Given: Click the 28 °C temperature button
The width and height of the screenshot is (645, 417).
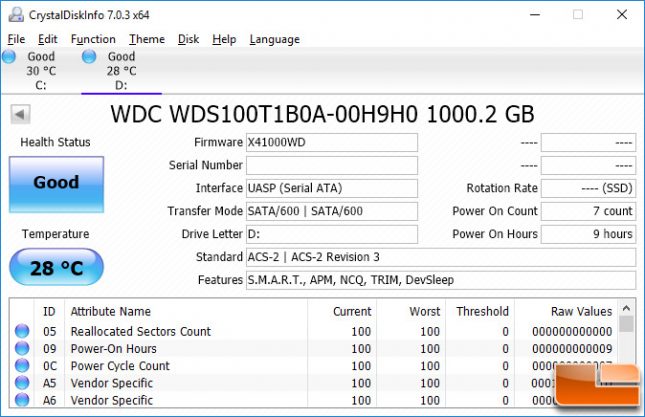Looking at the screenshot, I should pyautogui.click(x=56, y=267).
